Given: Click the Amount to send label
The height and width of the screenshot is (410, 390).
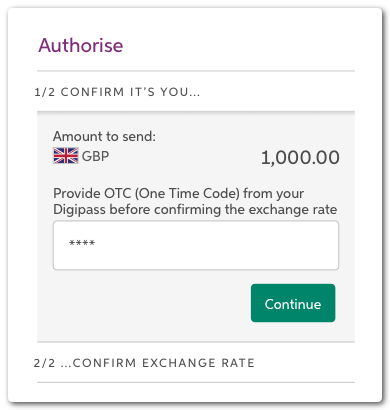Looking at the screenshot, I should [104, 136].
